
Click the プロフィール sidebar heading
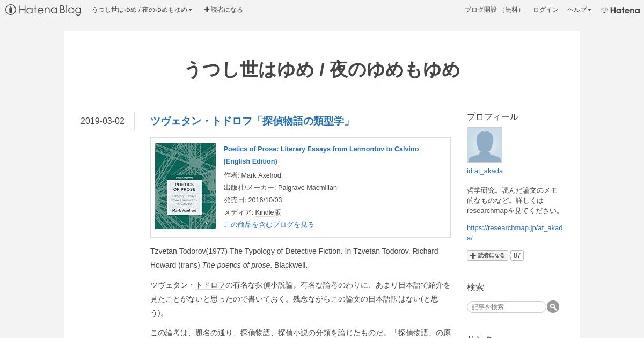[x=493, y=117]
